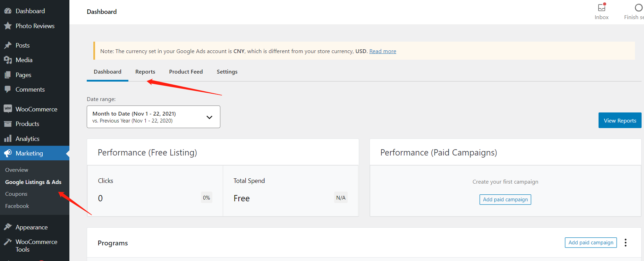
Task: Open the Coupons submenu item
Action: coord(16,194)
